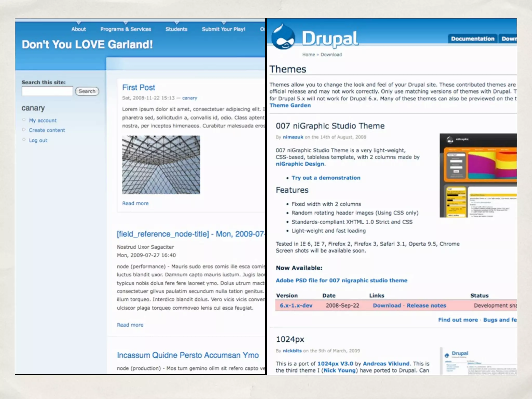532x399 pixels.
Task: Open the Submit Your Play! menu
Action: [x=223, y=29]
